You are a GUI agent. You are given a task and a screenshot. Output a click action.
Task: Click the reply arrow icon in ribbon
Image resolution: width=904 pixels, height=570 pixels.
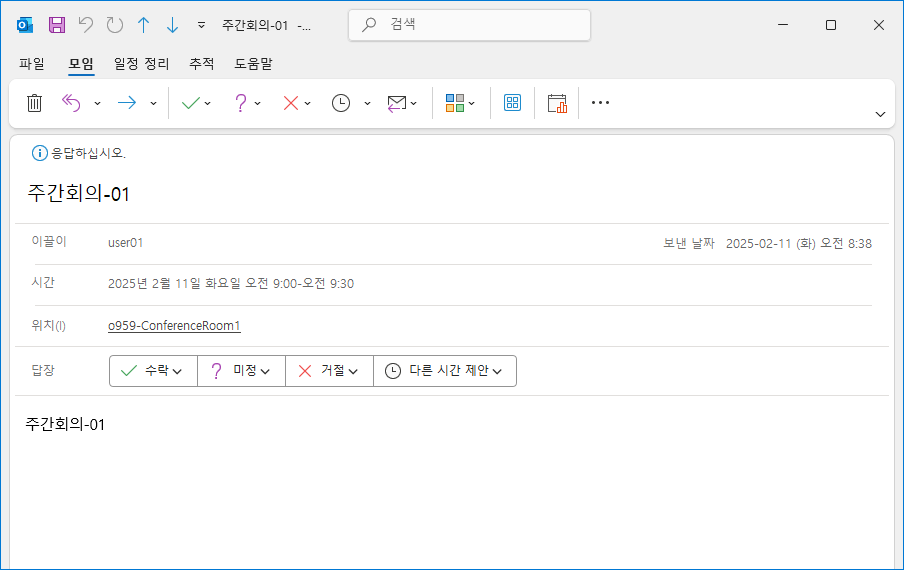(71, 103)
